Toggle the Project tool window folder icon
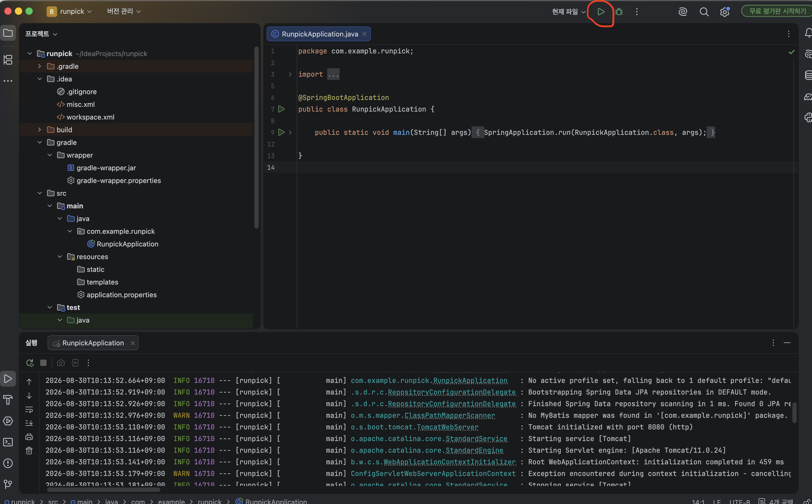 (8, 33)
